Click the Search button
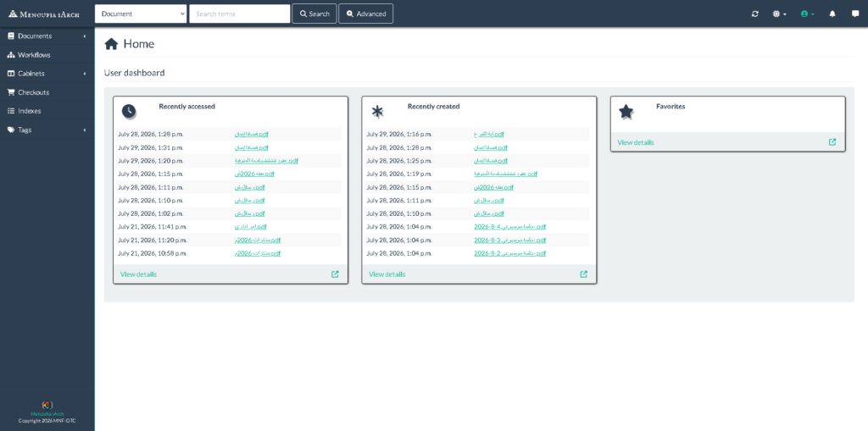Viewport: 868px width, 431px height. (314, 14)
